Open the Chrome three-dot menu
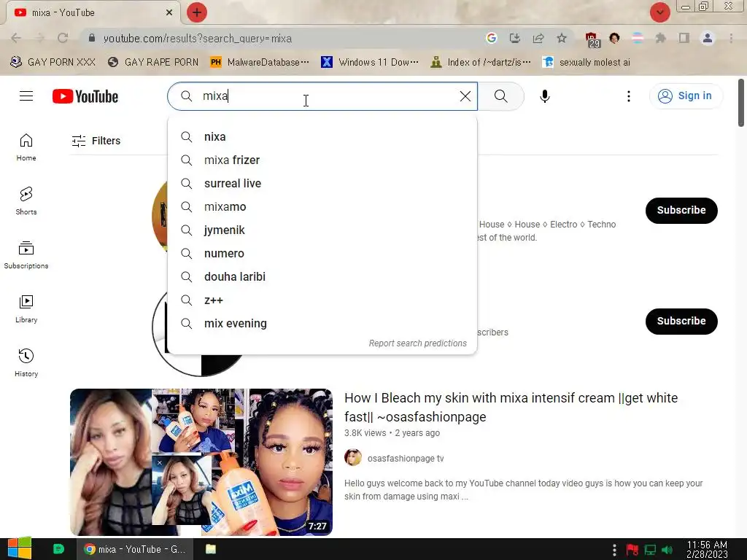747x560 pixels. [x=731, y=38]
